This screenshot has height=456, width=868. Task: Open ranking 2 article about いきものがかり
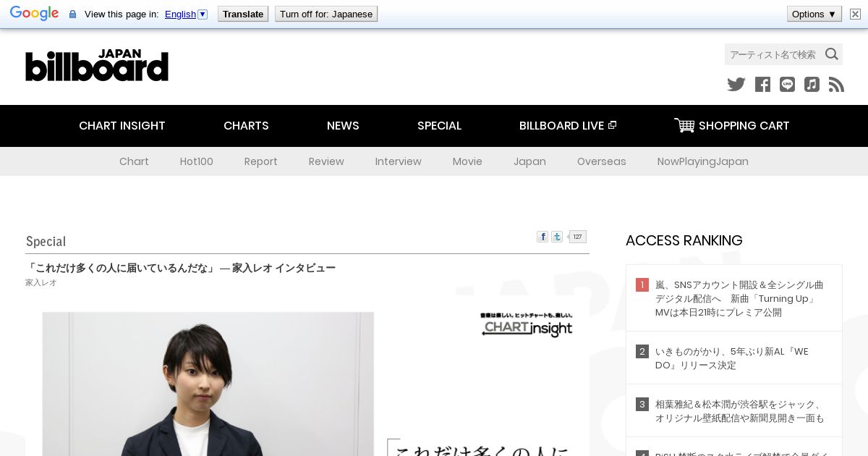pos(732,358)
